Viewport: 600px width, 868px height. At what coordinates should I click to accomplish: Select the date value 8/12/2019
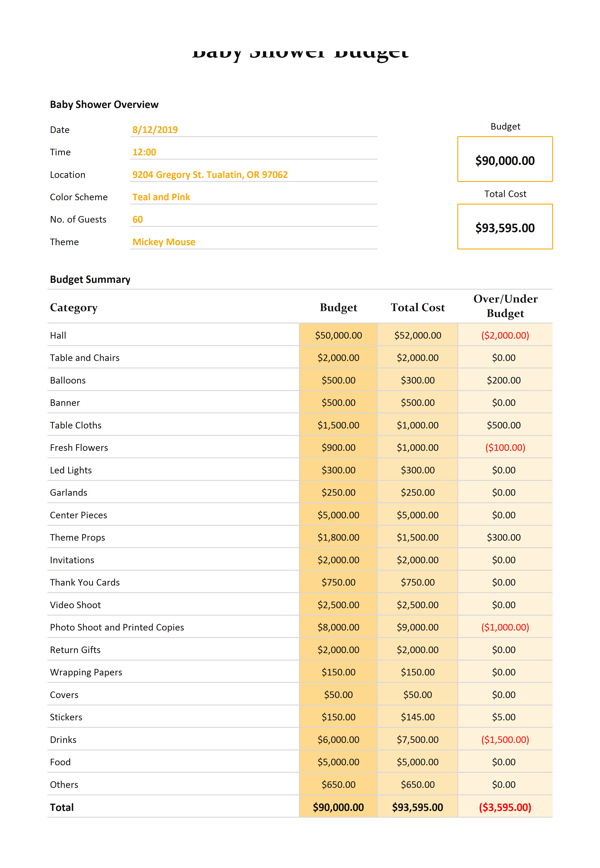tap(155, 130)
